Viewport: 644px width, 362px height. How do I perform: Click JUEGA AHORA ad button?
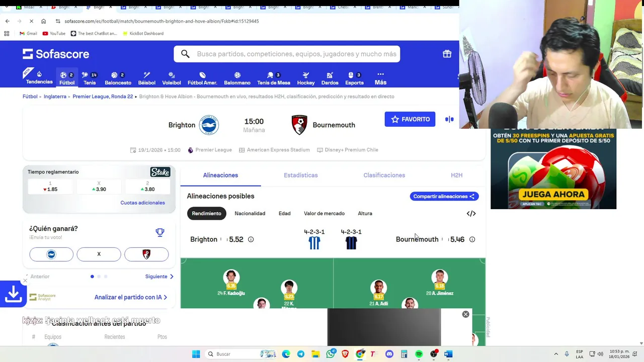pyautogui.click(x=553, y=194)
